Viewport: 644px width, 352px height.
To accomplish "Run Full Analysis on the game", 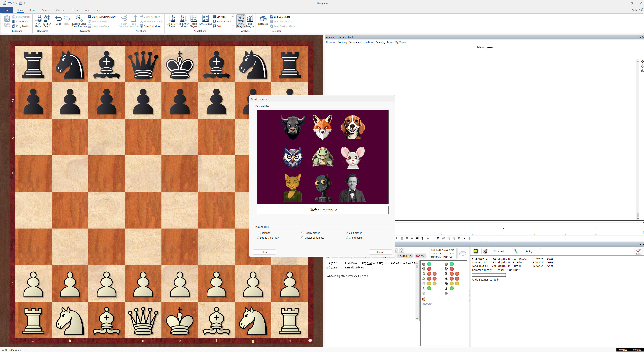I will coord(250,21).
